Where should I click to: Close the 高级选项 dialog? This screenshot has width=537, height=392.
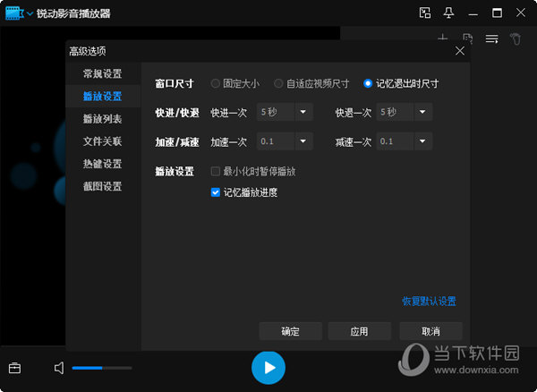pos(460,51)
